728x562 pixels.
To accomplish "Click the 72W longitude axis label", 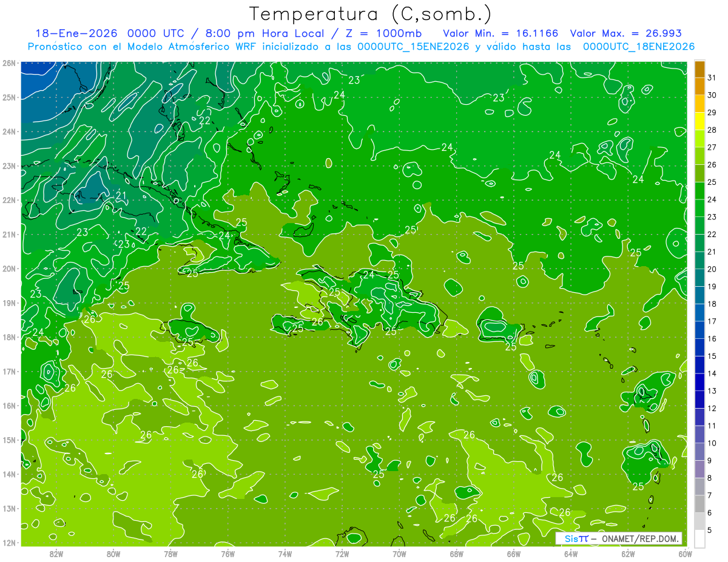I will (342, 554).
